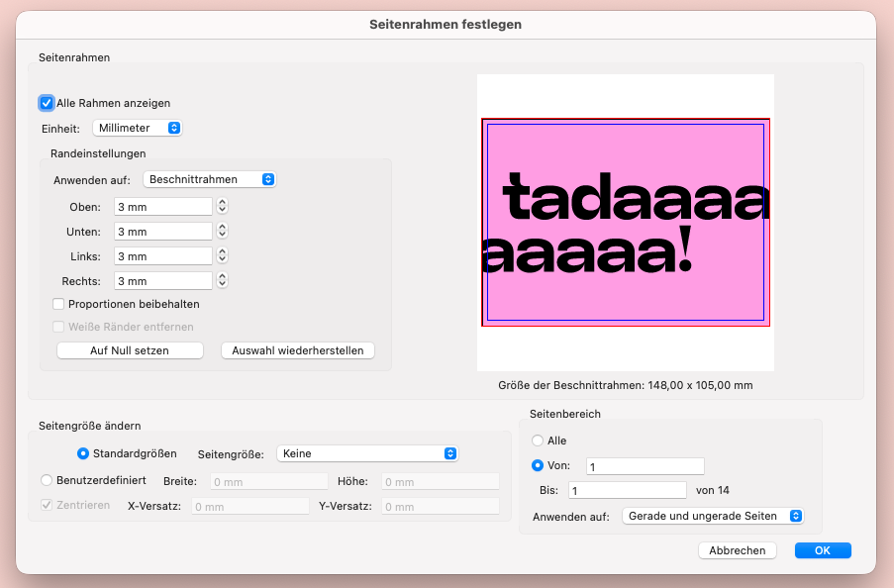The image size is (894, 588).
Task: Click the Oben value stepper arrows
Action: [x=223, y=206]
